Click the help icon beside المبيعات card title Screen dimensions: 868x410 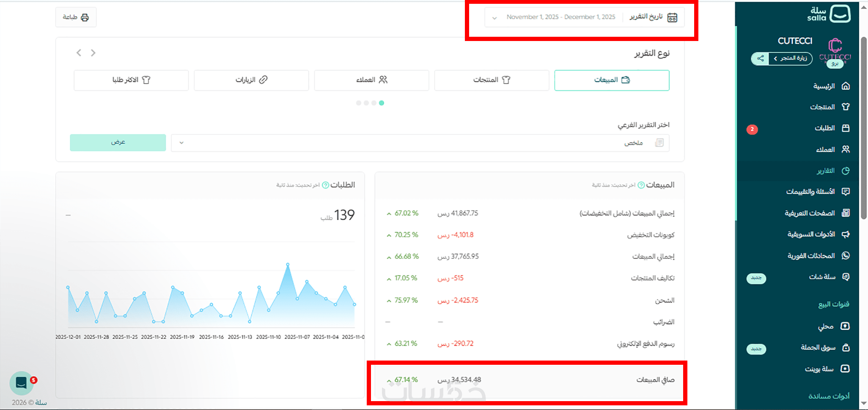click(x=641, y=185)
